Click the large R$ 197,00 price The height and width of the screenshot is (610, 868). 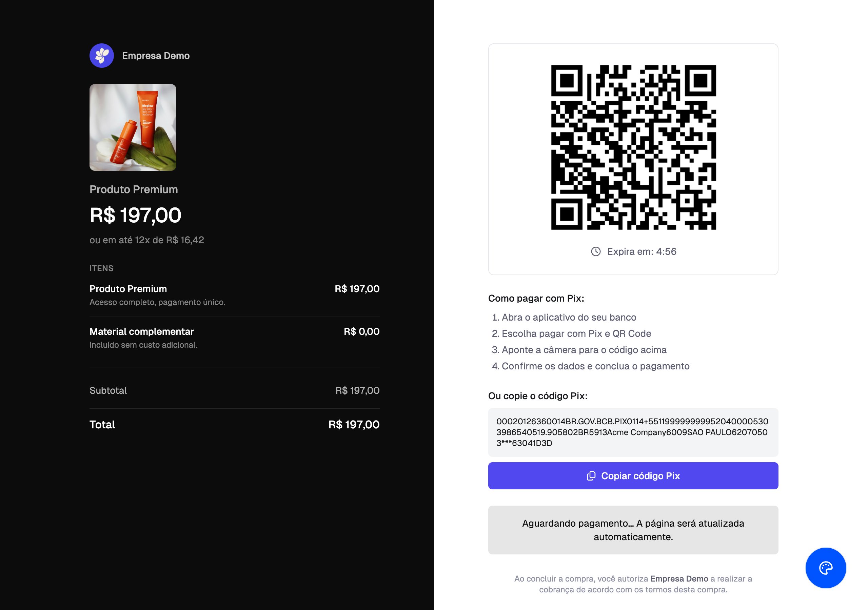(x=135, y=215)
